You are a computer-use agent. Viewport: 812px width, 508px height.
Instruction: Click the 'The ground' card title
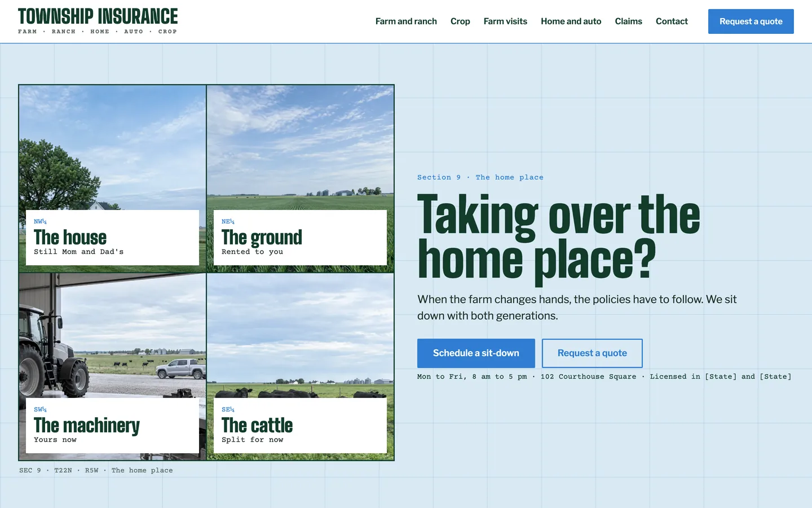262,238
